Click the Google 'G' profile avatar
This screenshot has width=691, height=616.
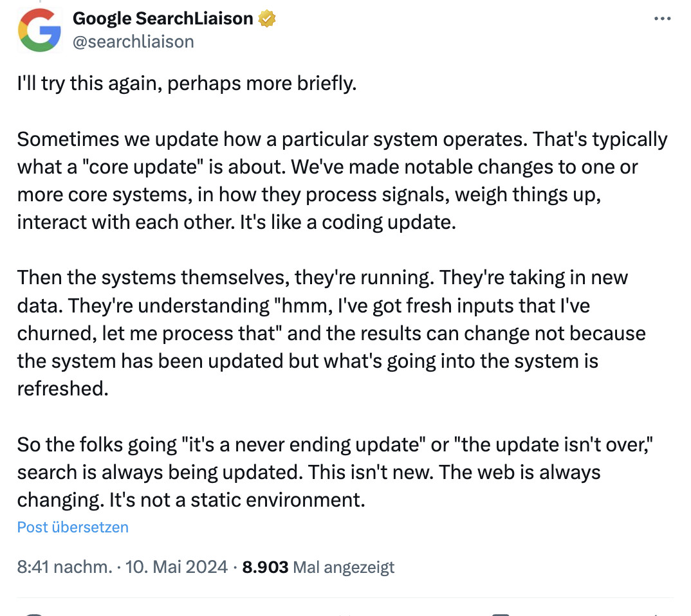(x=39, y=30)
